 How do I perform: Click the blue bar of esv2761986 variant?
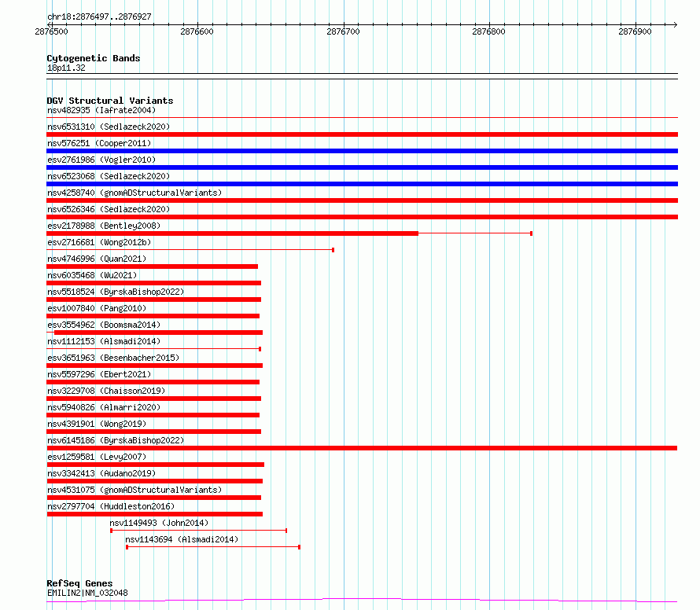(x=362, y=167)
